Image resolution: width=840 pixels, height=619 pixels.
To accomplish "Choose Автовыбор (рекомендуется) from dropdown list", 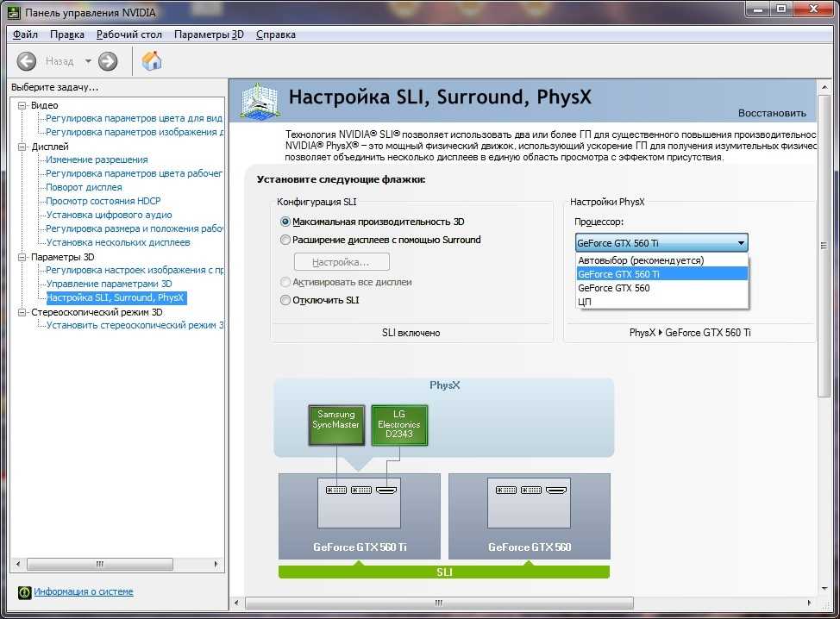I will tap(641, 260).
